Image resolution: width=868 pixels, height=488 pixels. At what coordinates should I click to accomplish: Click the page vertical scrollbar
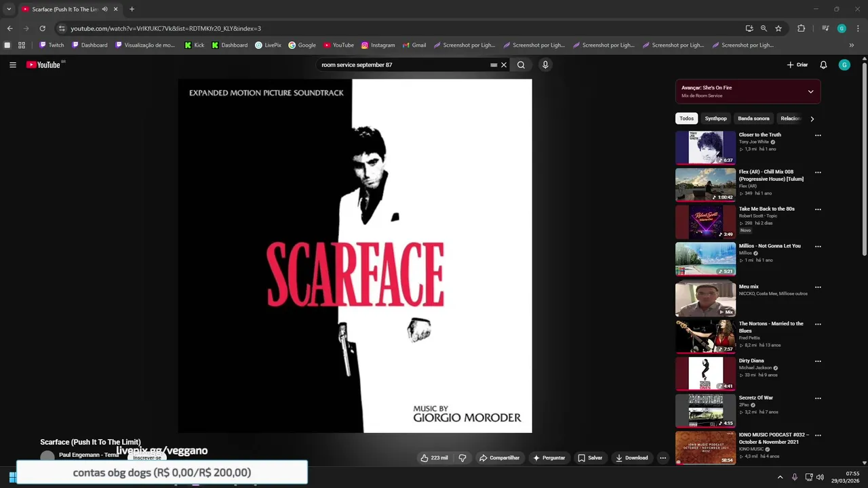point(865,159)
